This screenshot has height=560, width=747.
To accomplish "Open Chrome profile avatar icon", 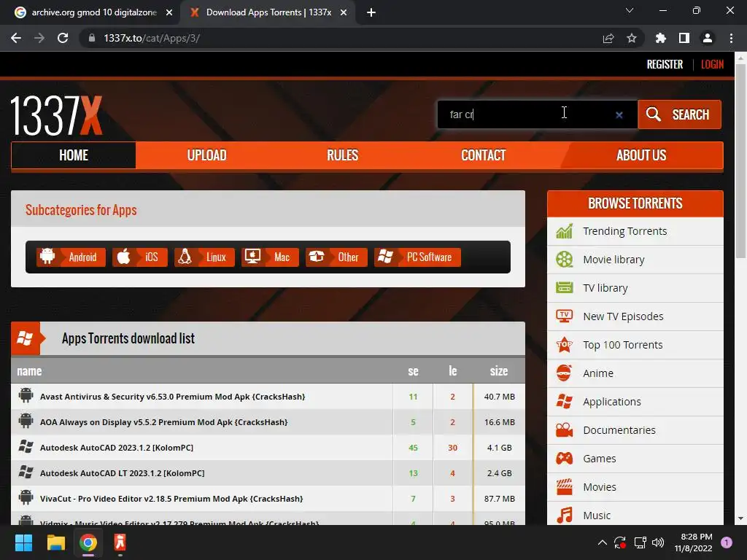I will point(708,38).
